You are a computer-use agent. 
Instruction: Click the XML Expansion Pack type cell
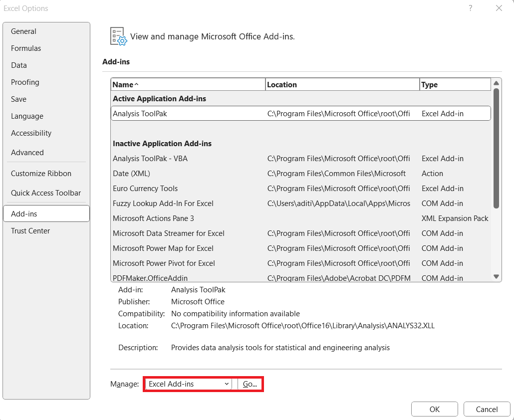(455, 218)
